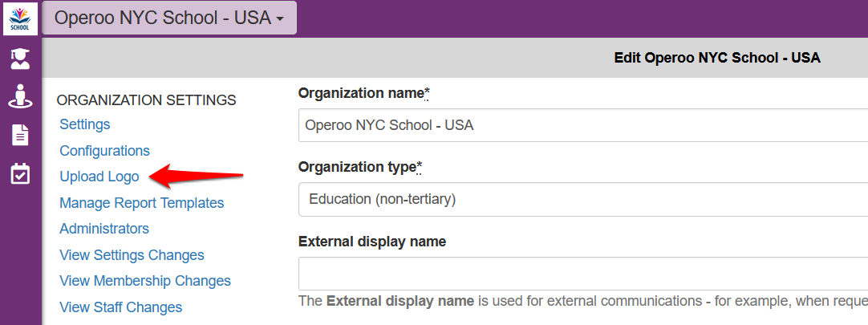Image resolution: width=868 pixels, height=325 pixels.
Task: Click the ORGANIZATION SETTINGS heading
Action: coord(147,100)
